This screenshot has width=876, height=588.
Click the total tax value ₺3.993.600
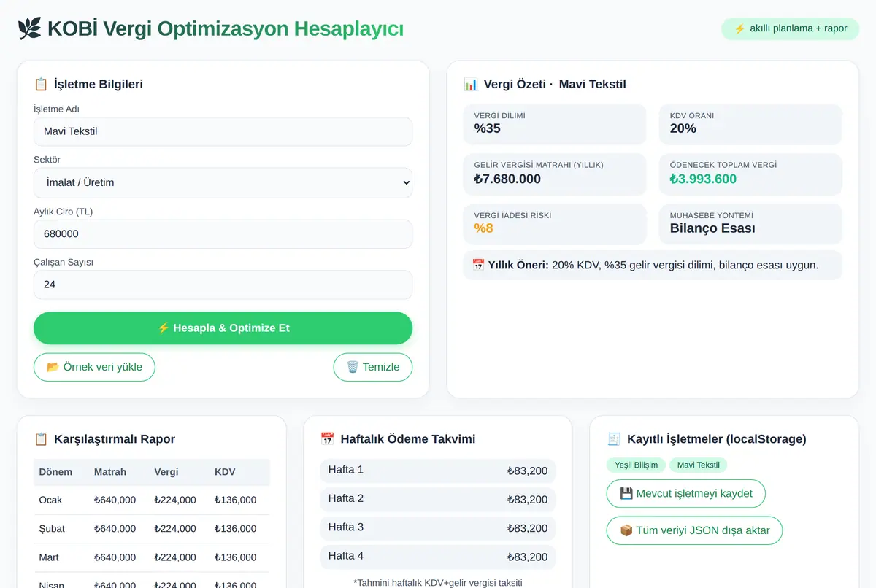(x=703, y=179)
